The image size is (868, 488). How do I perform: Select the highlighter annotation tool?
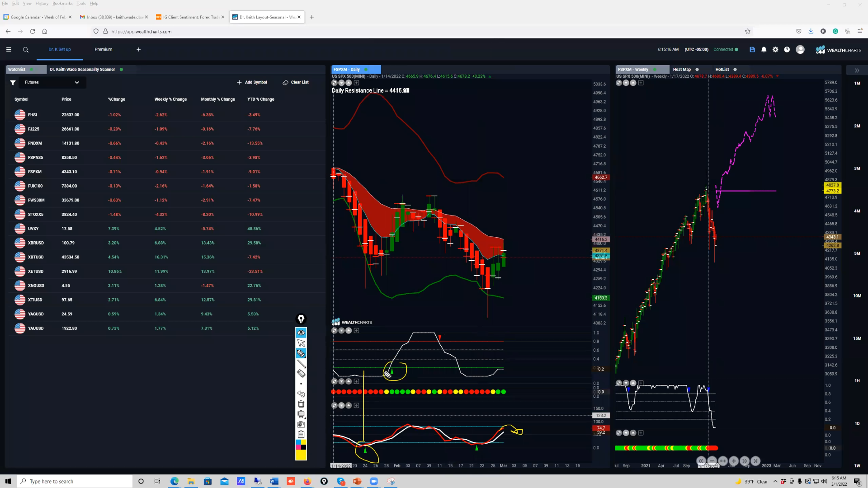tap(301, 353)
